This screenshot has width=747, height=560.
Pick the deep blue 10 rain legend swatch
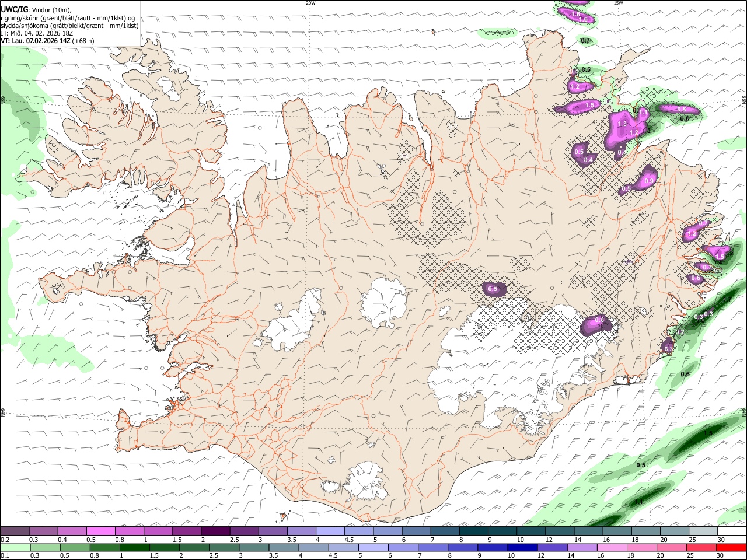[522, 547]
